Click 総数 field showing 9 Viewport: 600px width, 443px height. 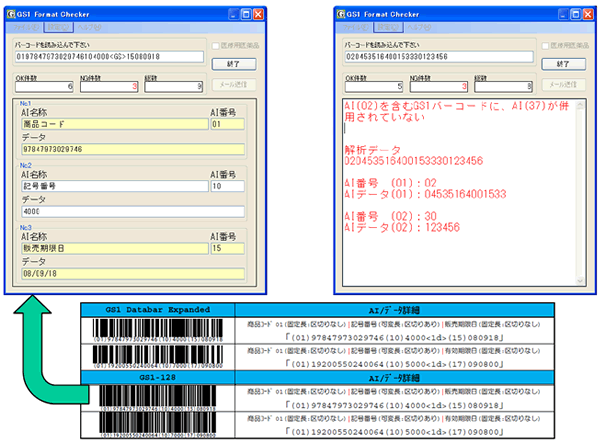(173, 86)
